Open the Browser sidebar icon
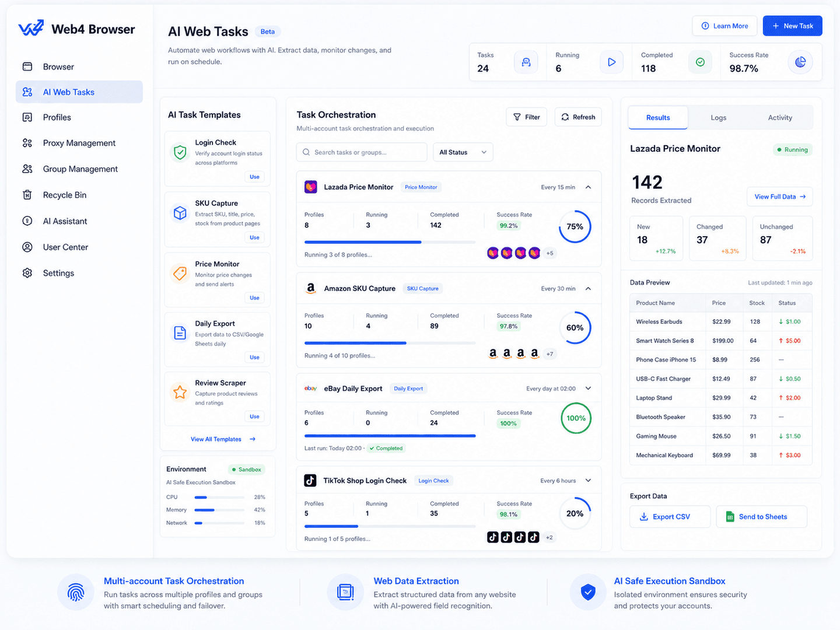The height and width of the screenshot is (630, 840). [x=27, y=66]
